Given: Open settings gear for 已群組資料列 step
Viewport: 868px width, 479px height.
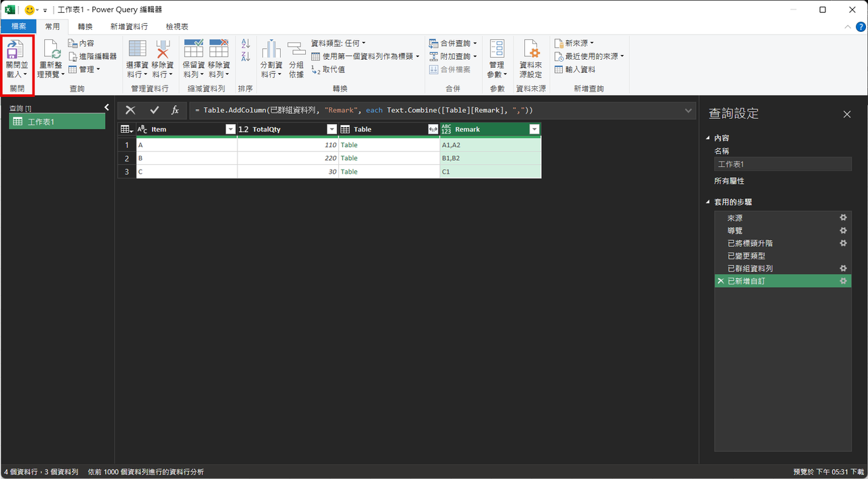Looking at the screenshot, I should point(844,269).
